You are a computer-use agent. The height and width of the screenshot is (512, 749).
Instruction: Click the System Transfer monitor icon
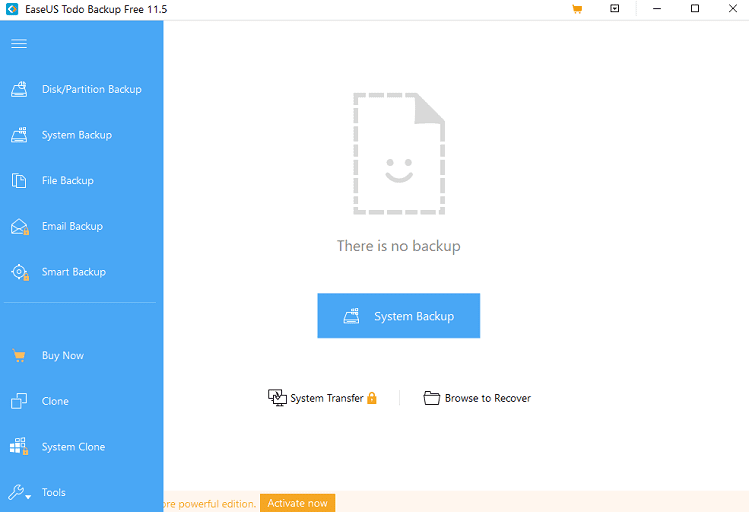[277, 398]
